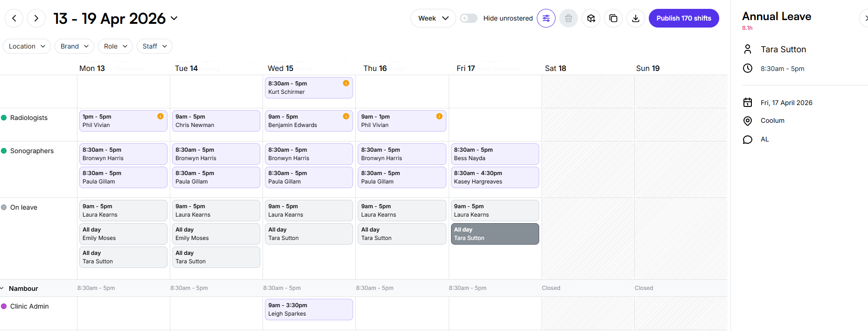
Task: Click warning icon on Kurt Schirmer shift
Action: coord(346,83)
